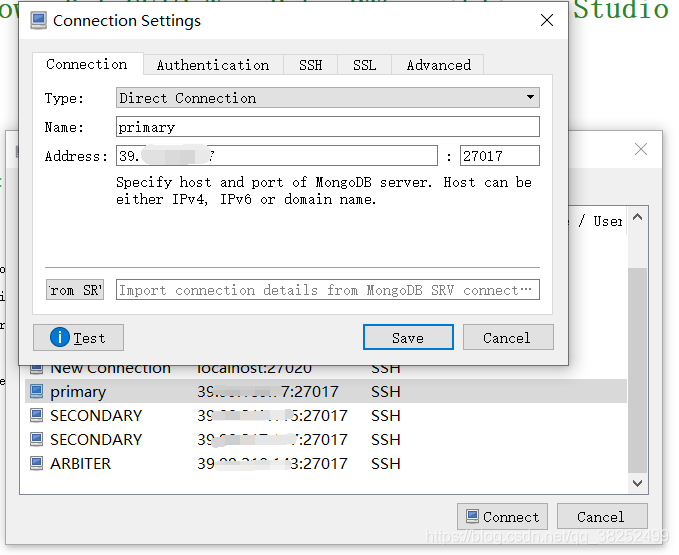Click the computer icon on Connect button
Image resolution: width=679 pixels, height=555 pixels.
[x=472, y=516]
